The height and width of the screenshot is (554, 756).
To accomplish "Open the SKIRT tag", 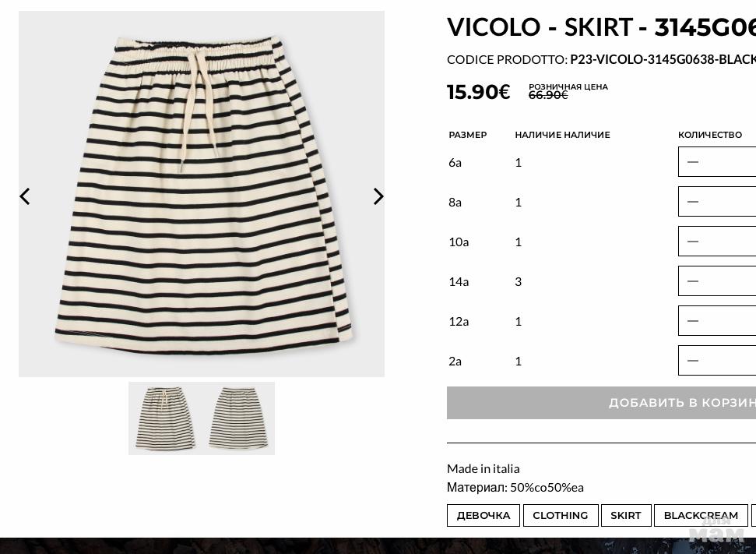I will 626,515.
